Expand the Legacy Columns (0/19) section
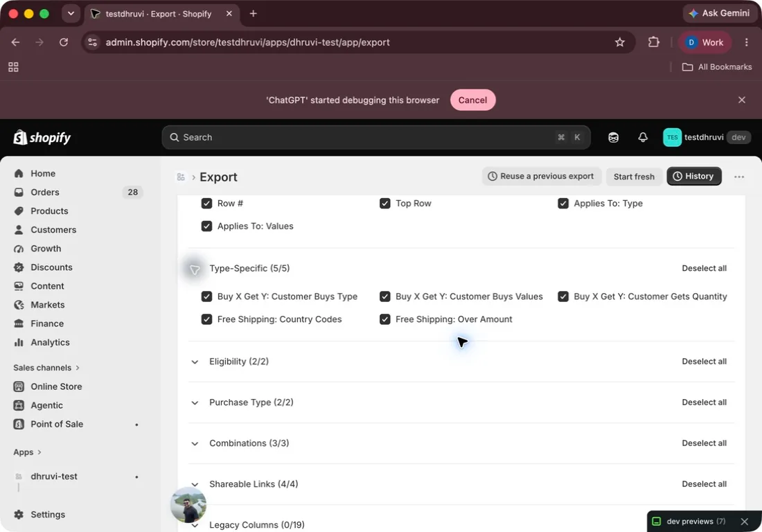Viewport: 762px width, 532px height. [195, 525]
